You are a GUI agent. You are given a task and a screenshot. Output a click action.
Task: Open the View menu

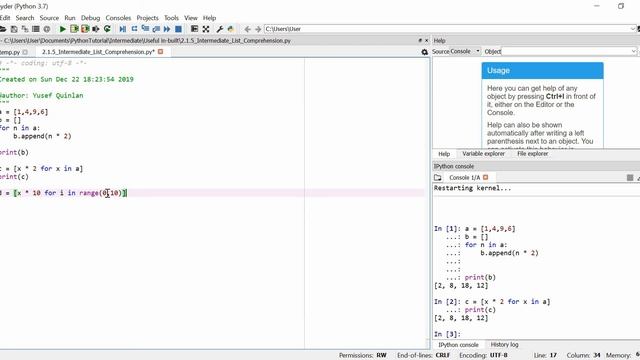point(191,18)
